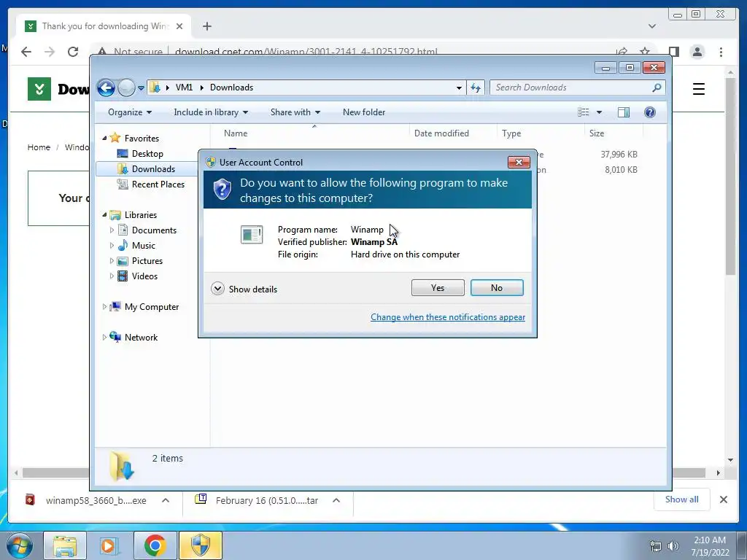The width and height of the screenshot is (747, 560).
Task: Open webpage hamburger menu icon
Action: pos(698,89)
